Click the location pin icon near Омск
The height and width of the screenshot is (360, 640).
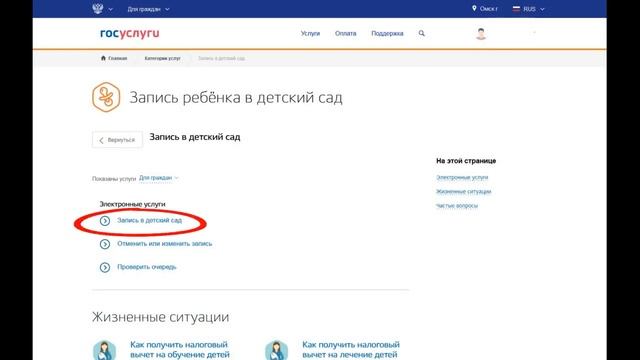(x=474, y=8)
